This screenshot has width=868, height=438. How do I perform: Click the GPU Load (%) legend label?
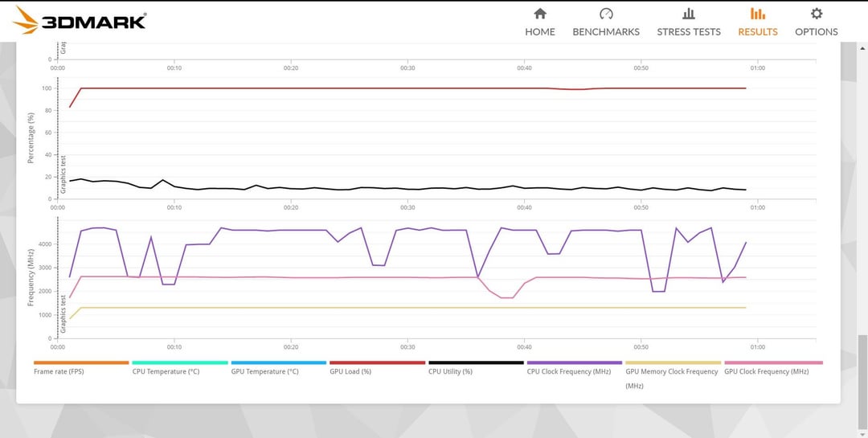tap(350, 371)
